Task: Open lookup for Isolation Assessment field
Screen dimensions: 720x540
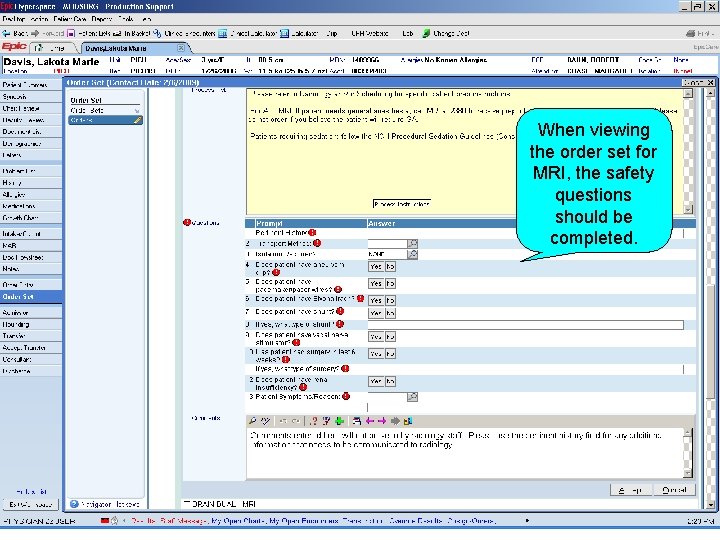Action: pos(412,254)
